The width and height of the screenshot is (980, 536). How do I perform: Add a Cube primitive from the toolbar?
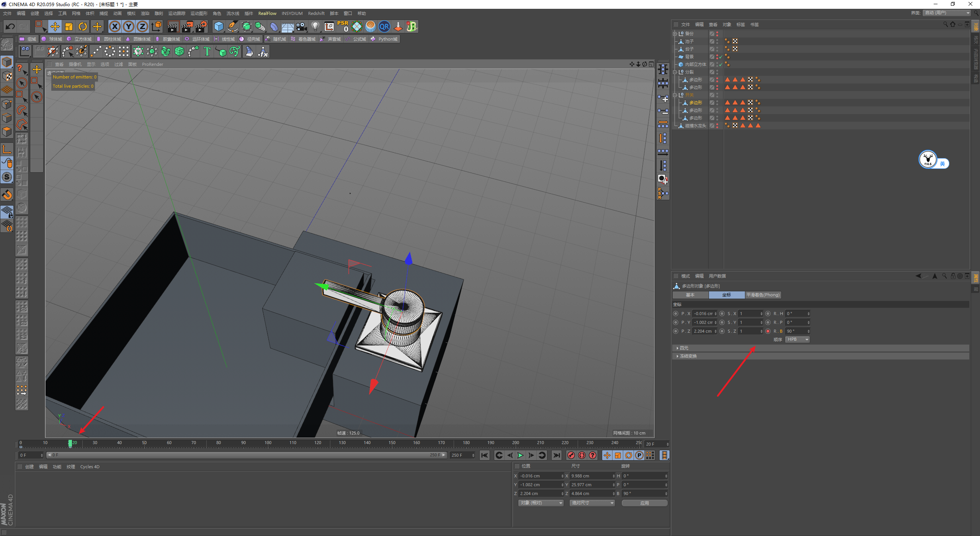click(219, 26)
